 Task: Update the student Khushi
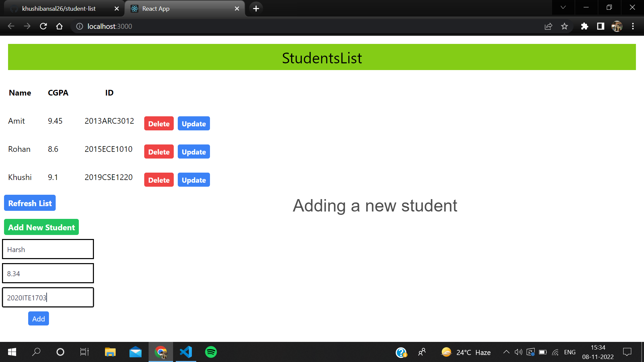pyautogui.click(x=194, y=180)
